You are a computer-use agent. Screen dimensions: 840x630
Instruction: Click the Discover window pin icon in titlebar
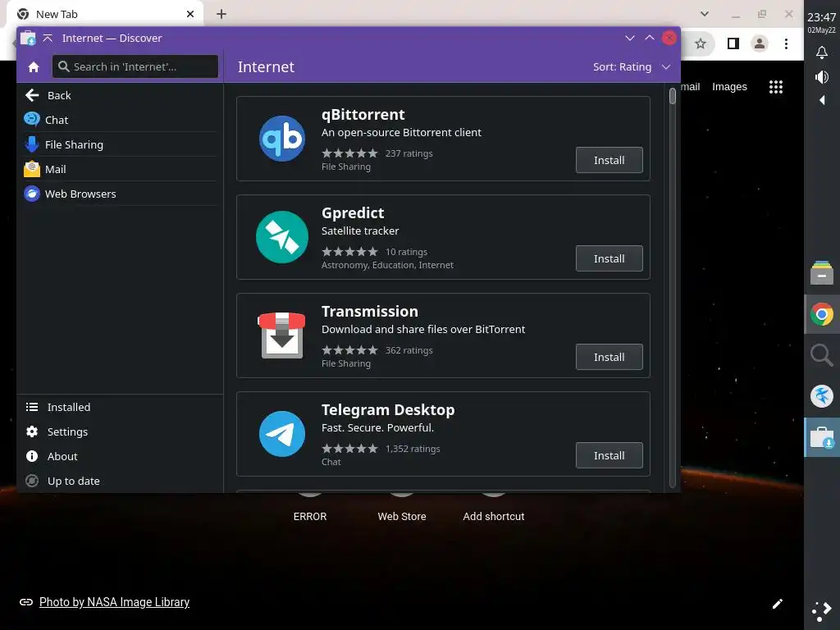coord(47,38)
